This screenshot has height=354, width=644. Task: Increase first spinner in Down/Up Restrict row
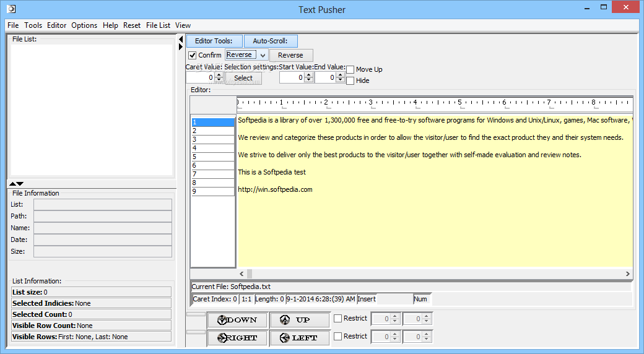coord(394,316)
